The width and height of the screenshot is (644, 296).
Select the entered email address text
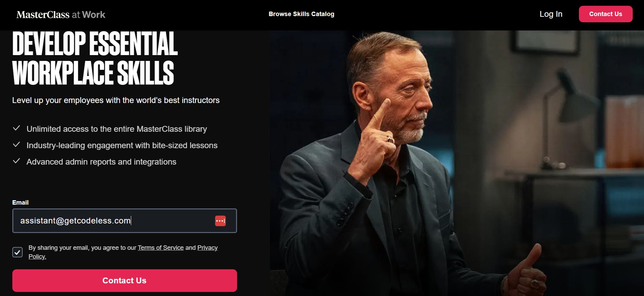click(75, 221)
